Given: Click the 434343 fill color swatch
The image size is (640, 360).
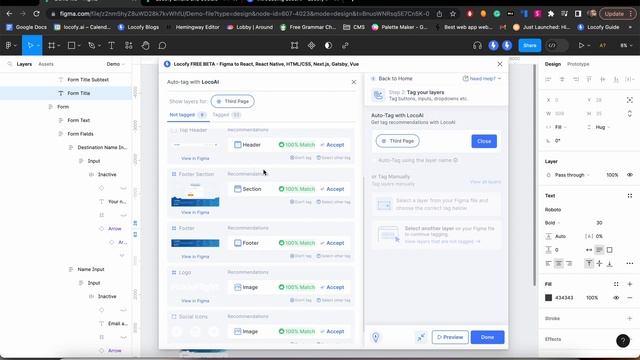Looking at the screenshot, I should (x=549, y=298).
